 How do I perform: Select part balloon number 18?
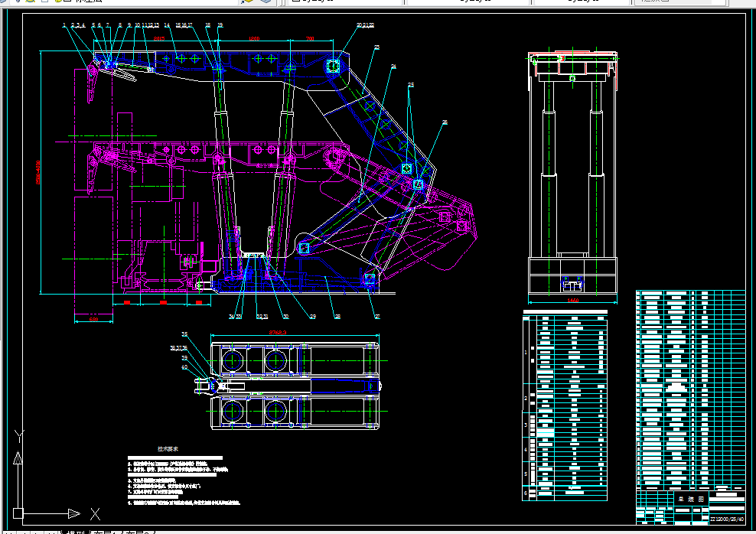pyautogui.click(x=208, y=25)
